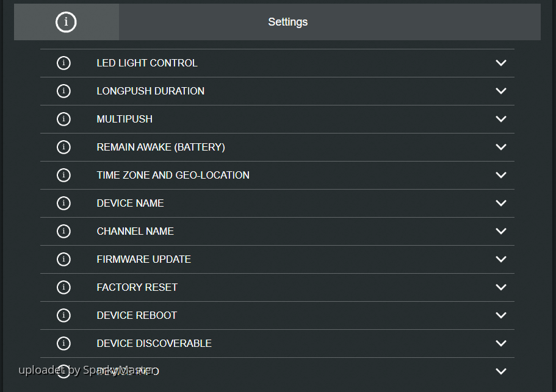The height and width of the screenshot is (392, 556).
Task: Expand the LED Light Control chevron
Action: tap(501, 63)
